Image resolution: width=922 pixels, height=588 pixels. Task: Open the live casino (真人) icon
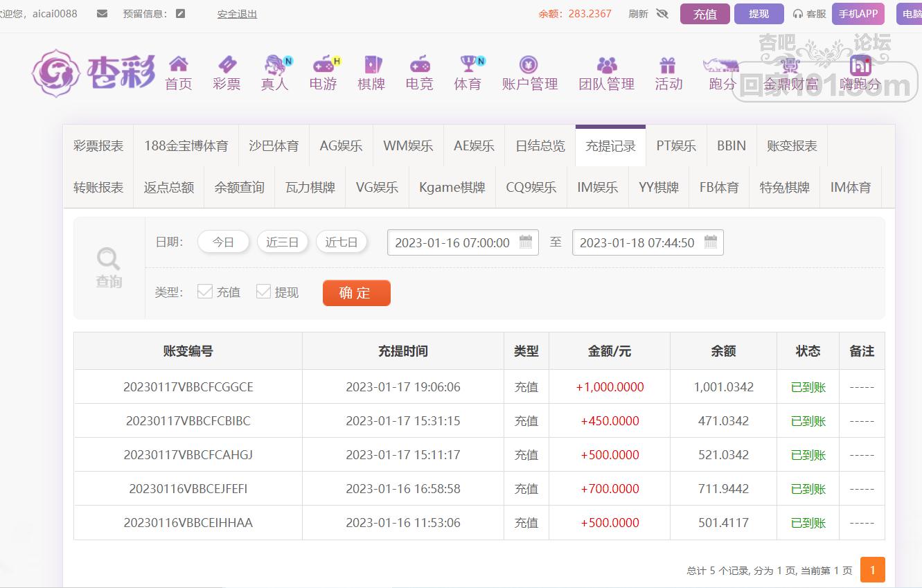click(x=274, y=65)
